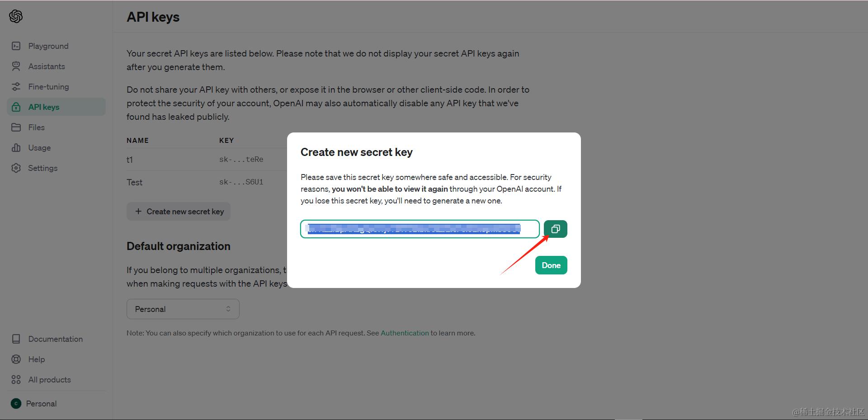The height and width of the screenshot is (420, 868).
Task: Click key value sk-...teRe
Action: (x=241, y=160)
